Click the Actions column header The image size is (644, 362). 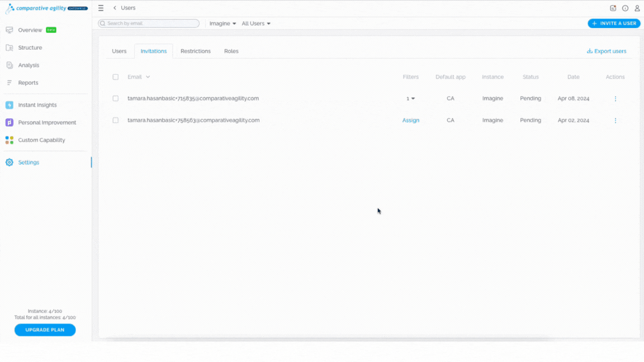pyautogui.click(x=615, y=77)
